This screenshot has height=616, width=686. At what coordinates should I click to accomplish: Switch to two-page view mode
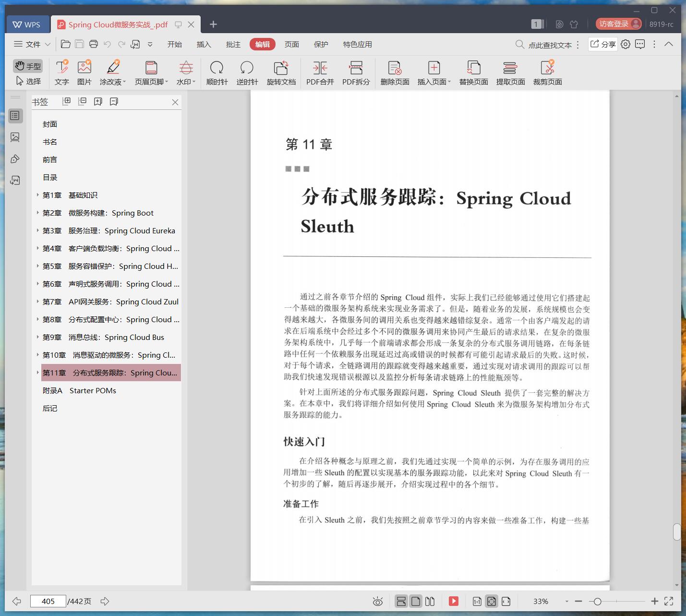tap(430, 601)
